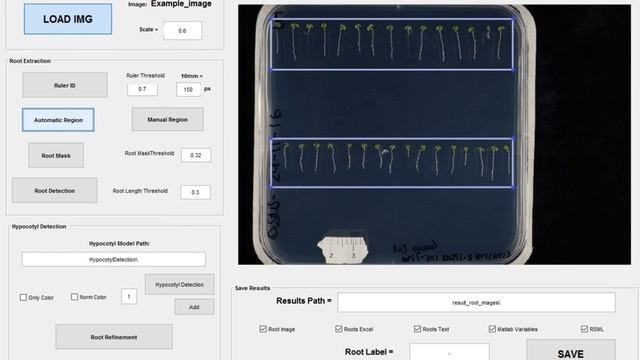Click the Add button
This screenshot has width=640, height=360.
pos(194,307)
